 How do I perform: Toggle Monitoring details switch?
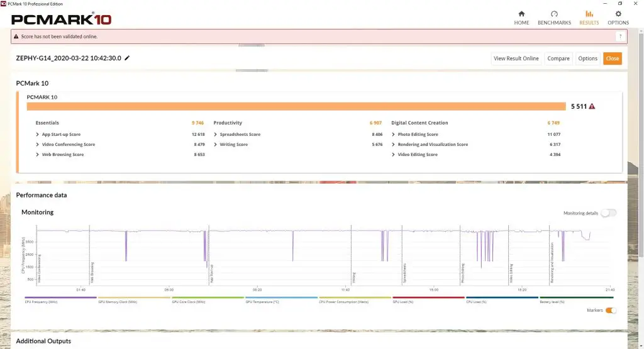click(x=608, y=213)
